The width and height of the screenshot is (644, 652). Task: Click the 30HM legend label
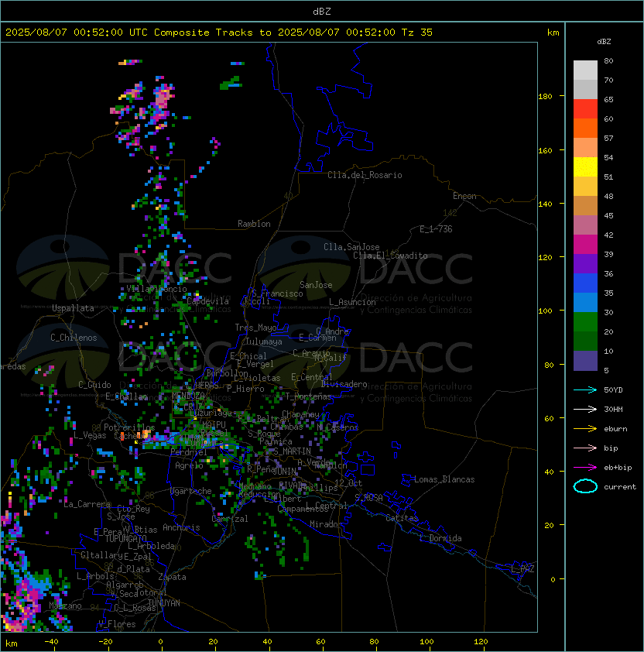(x=613, y=409)
